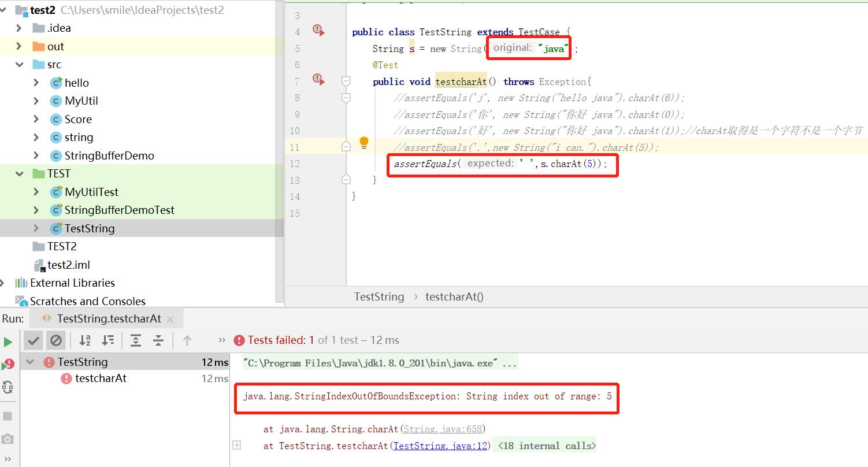Expand External Libraries node
This screenshot has height=467, width=868.
3,283
